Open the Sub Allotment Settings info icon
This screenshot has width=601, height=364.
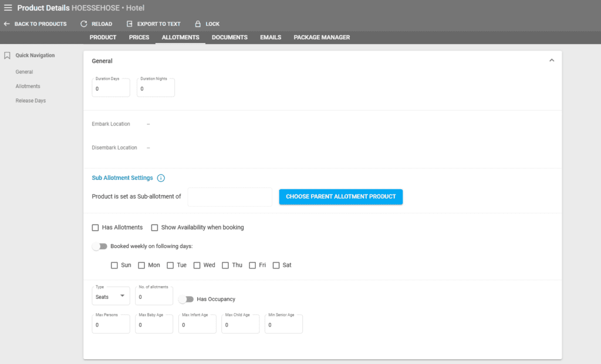(161, 178)
